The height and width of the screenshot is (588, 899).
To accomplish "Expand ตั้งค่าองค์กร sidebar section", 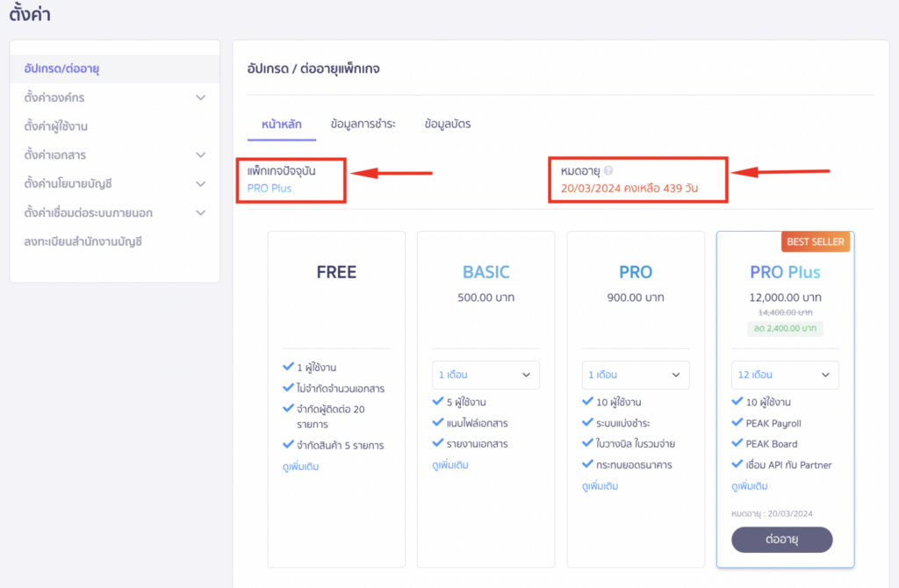I will click(x=201, y=97).
